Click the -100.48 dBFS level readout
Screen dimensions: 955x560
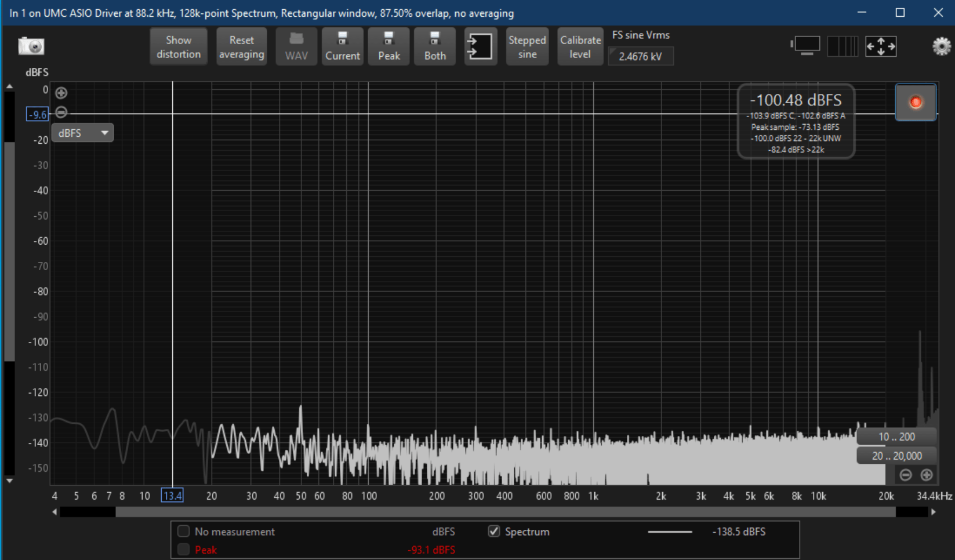796,100
